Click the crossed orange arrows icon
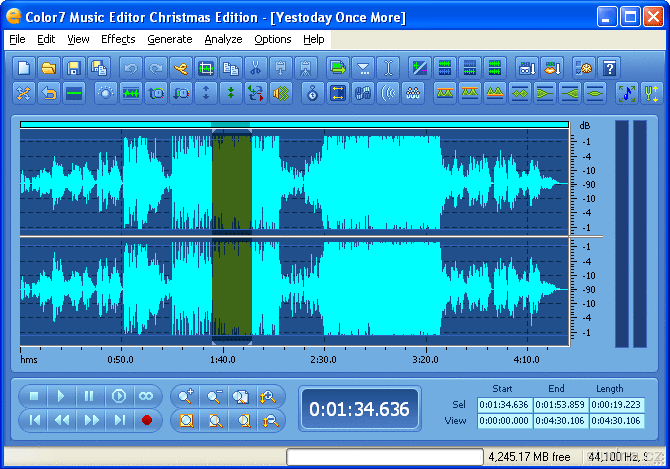Image resolution: width=670 pixels, height=469 pixels. coord(24,93)
